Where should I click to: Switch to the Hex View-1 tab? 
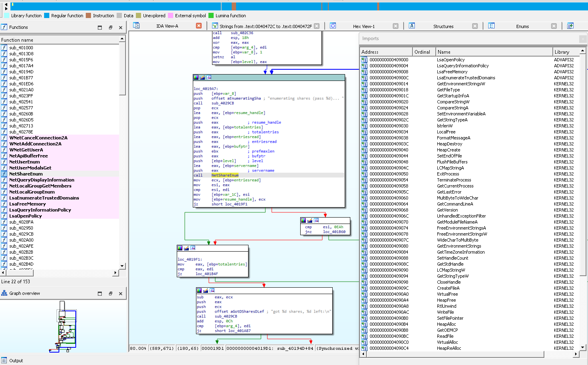pos(364,26)
